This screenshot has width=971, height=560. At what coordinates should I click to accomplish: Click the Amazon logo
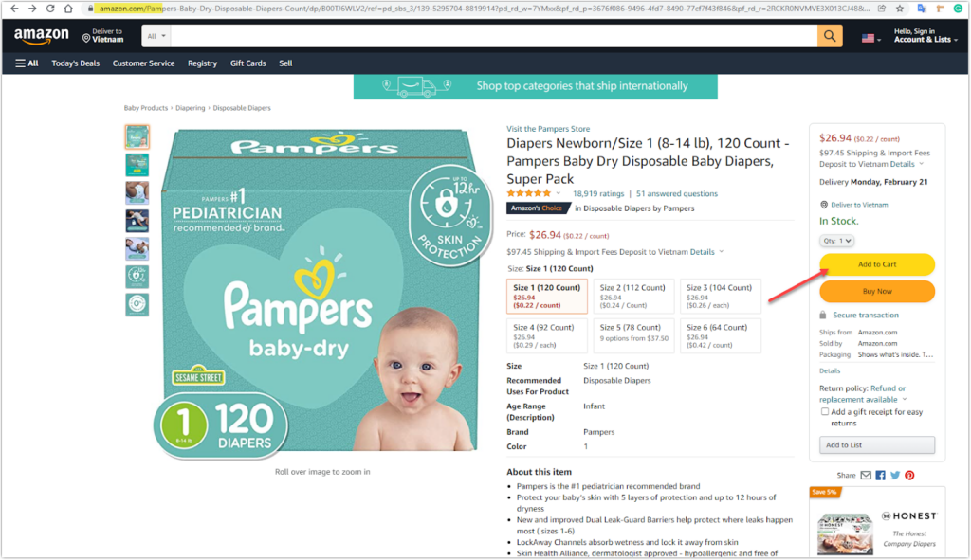pos(42,36)
